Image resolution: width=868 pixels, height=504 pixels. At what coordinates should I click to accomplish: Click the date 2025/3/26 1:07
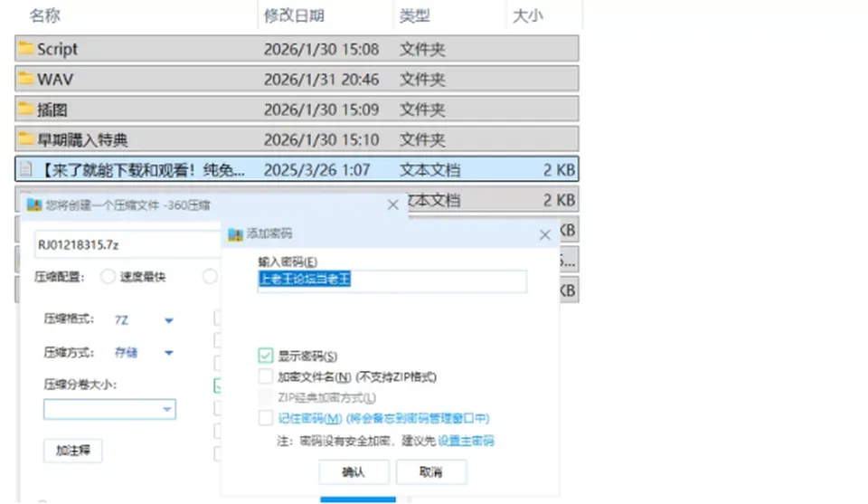pyautogui.click(x=316, y=170)
